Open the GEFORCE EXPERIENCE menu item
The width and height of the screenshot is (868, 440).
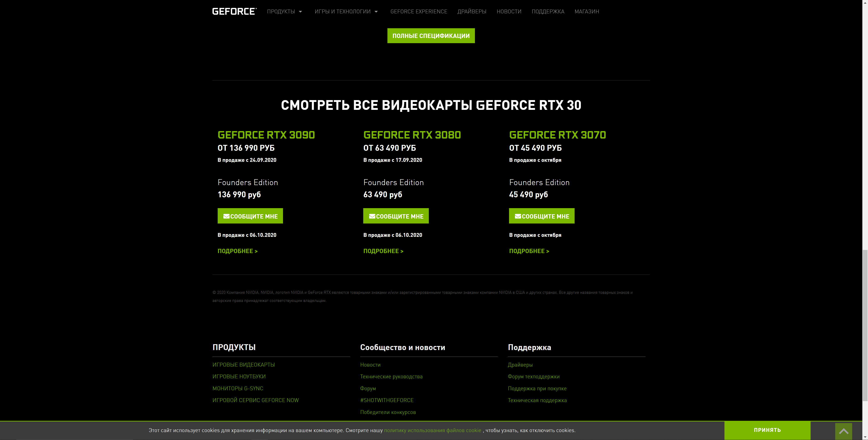[418, 12]
